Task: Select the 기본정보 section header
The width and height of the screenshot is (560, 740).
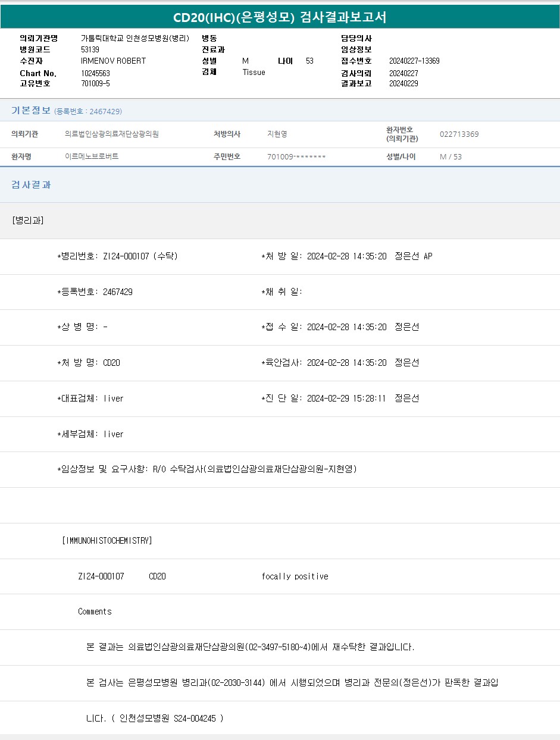Action: pos(31,111)
